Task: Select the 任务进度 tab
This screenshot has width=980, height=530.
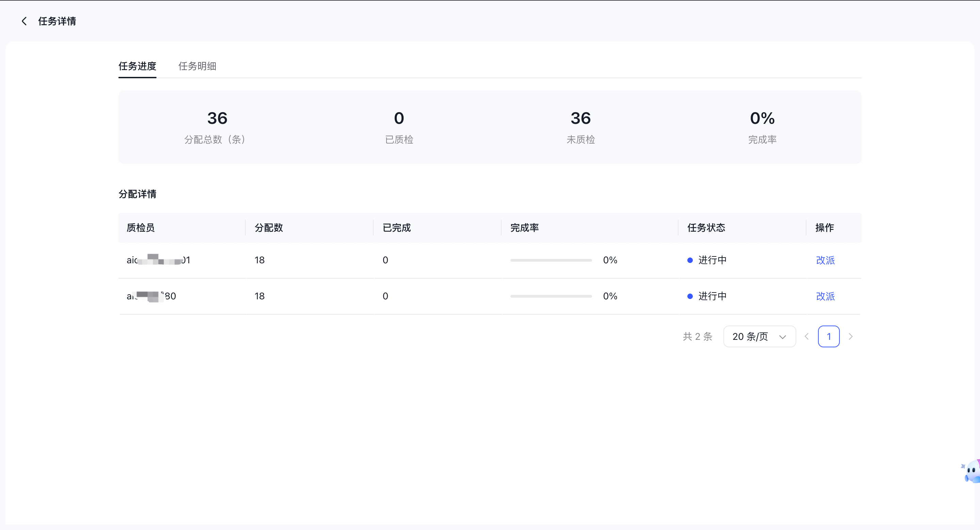Action: (x=137, y=66)
